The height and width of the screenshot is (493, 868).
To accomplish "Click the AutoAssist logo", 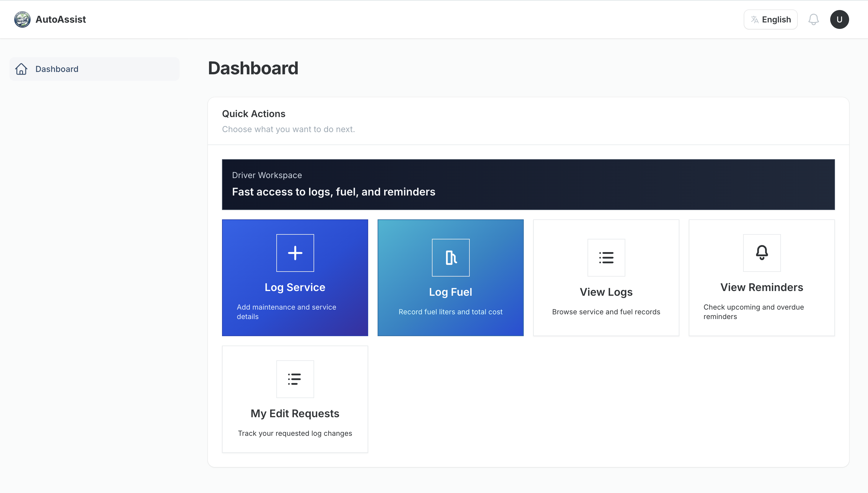I will (22, 19).
